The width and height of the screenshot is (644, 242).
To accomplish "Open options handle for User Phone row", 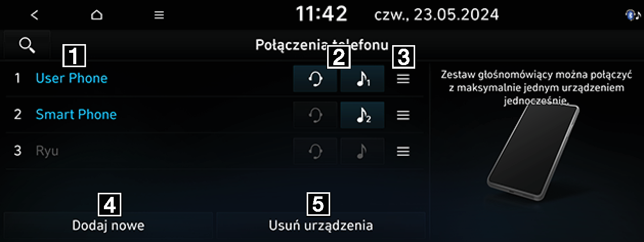I will [403, 79].
